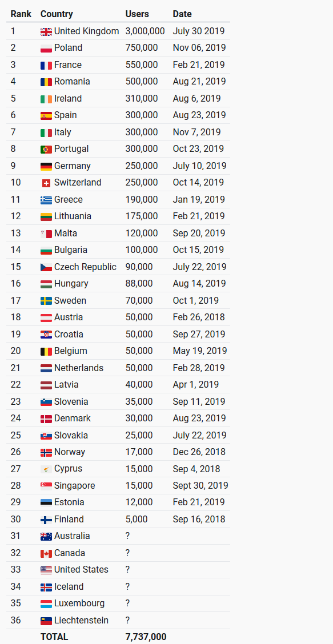This screenshot has height=644, width=333.
Task: Click the Poland flag icon
Action: pyautogui.click(x=46, y=49)
